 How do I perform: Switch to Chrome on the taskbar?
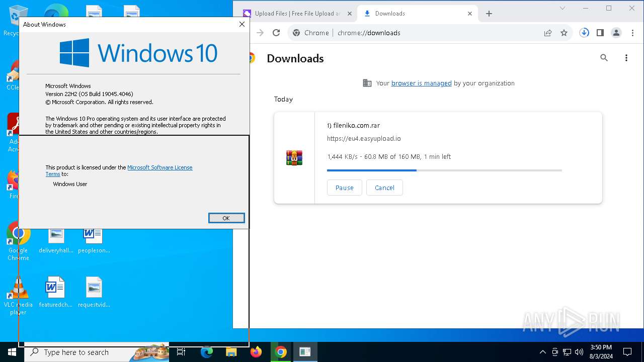click(x=281, y=352)
